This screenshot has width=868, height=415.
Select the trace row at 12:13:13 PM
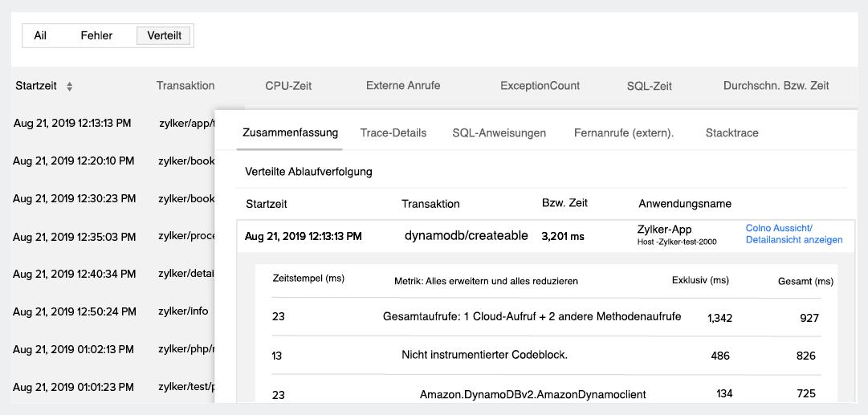113,124
